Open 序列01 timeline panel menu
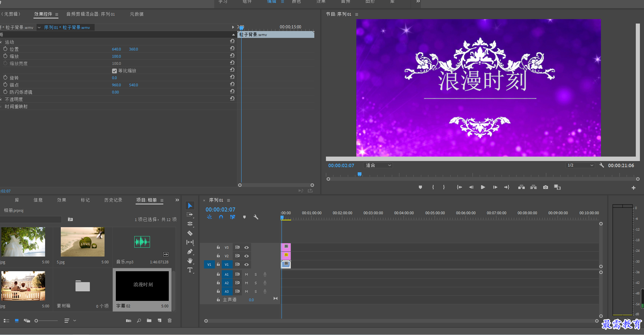Image resolution: width=644 pixels, height=335 pixels. (229, 200)
